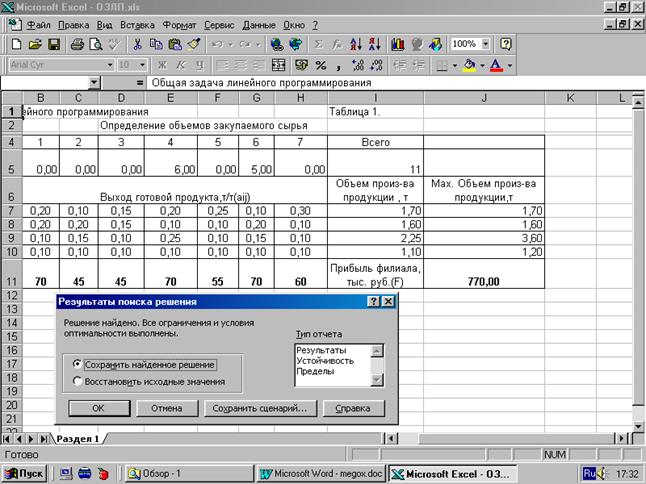646x484 pixels.
Task: Paste using the clipboard icon
Action: tap(175, 44)
